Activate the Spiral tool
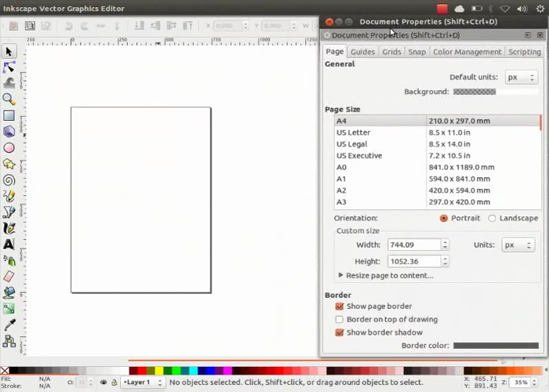The height and width of the screenshot is (392, 549). (9, 180)
